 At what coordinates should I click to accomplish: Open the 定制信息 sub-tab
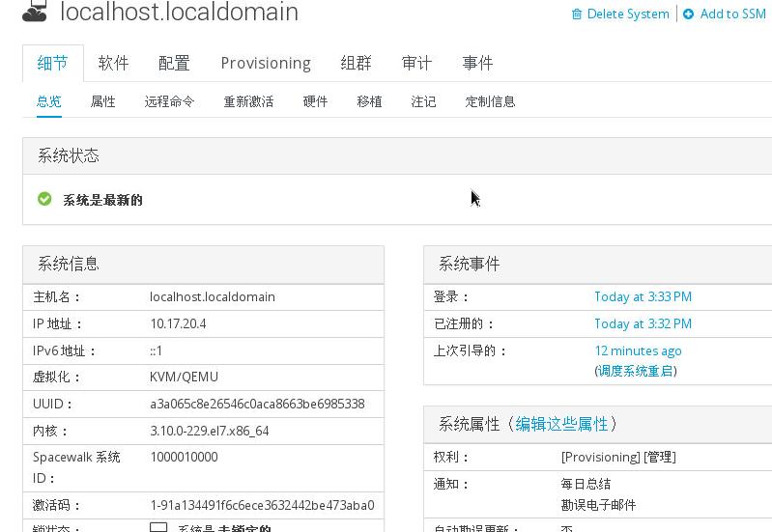click(x=490, y=101)
